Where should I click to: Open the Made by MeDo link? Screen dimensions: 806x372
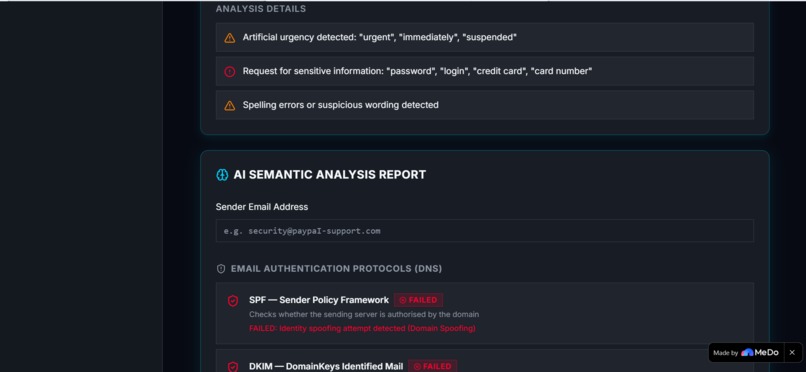tap(746, 352)
